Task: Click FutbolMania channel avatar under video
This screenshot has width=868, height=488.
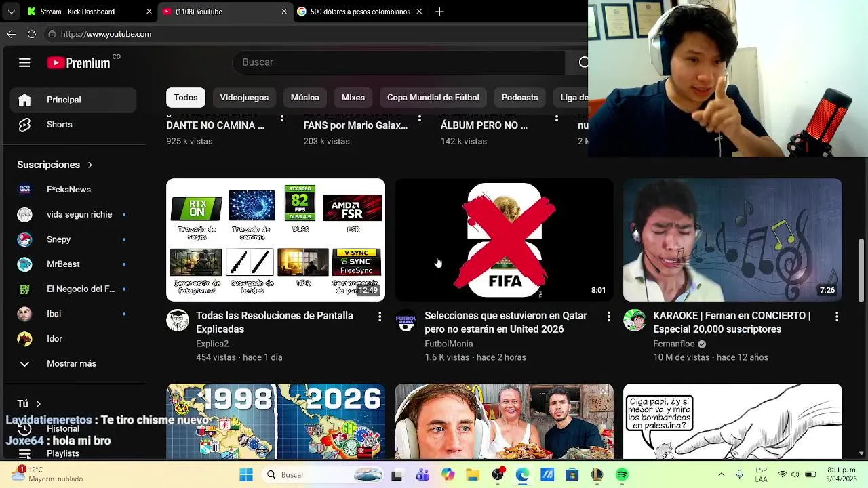Action: coord(406,321)
